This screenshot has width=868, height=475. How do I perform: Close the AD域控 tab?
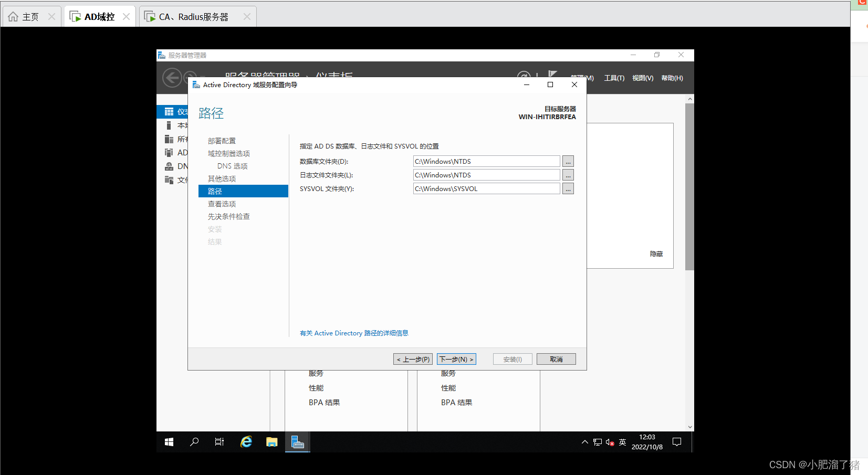(x=126, y=17)
